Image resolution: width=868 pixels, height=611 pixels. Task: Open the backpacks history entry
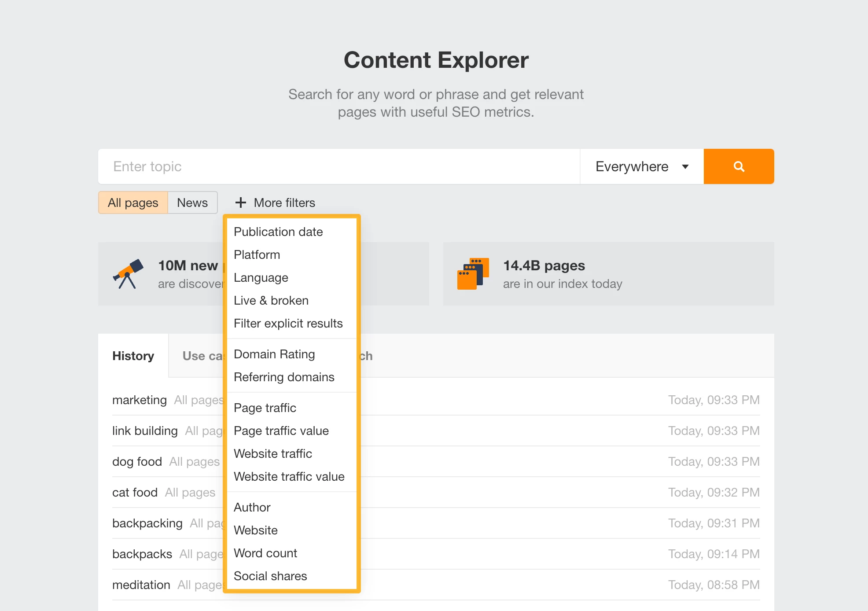coord(142,554)
